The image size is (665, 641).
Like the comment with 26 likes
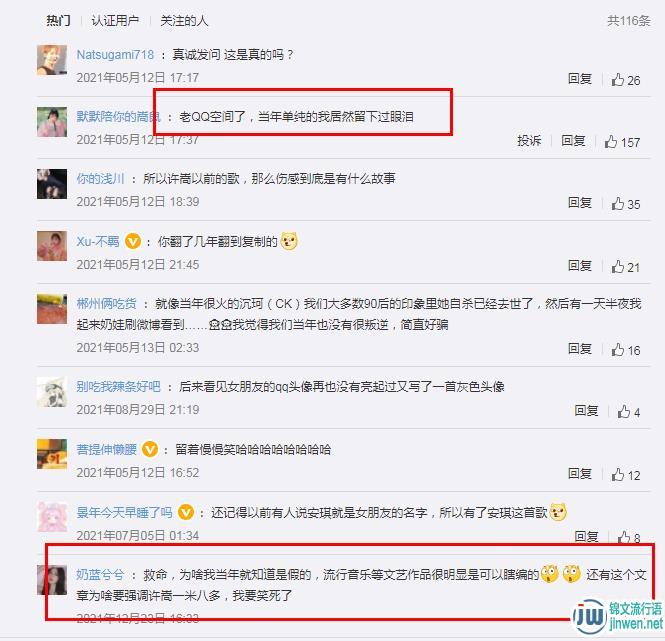tap(618, 79)
